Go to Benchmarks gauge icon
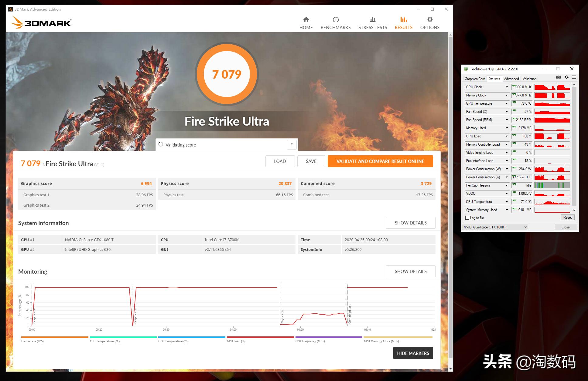 point(335,20)
